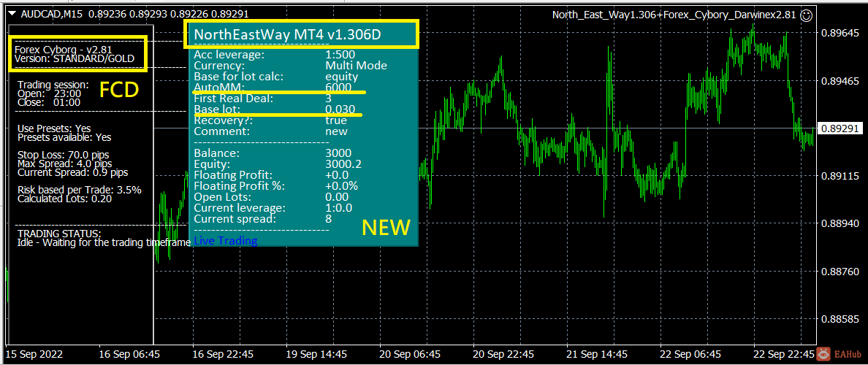
Task: Select the Balance value 3000
Action: coord(338,153)
